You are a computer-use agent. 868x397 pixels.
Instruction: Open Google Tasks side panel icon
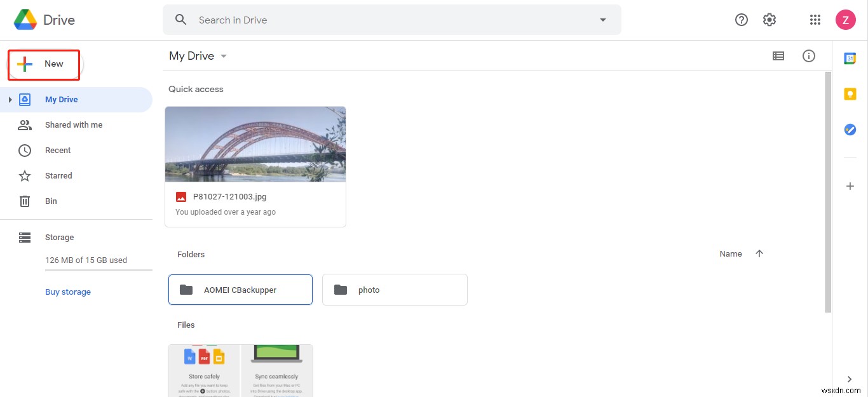point(850,130)
